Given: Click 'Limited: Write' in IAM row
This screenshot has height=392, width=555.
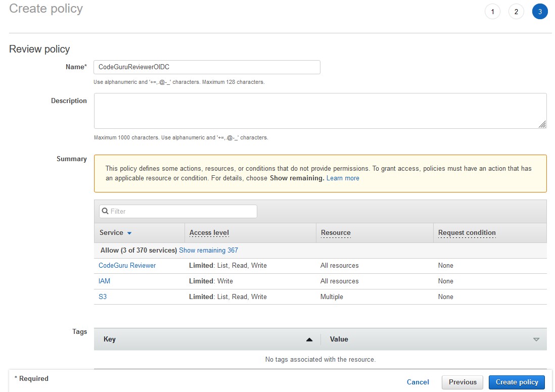Looking at the screenshot, I should 211,281.
